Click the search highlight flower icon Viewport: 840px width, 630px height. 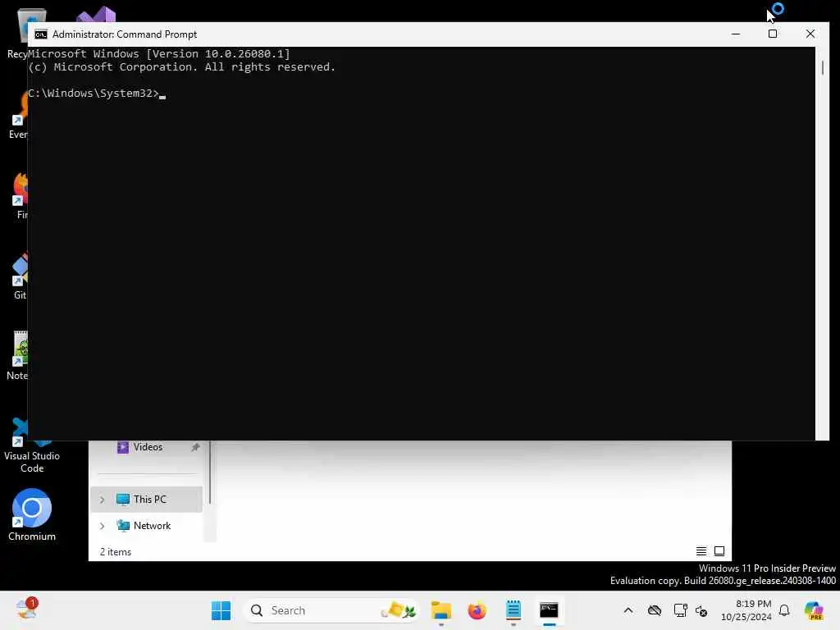tap(399, 610)
